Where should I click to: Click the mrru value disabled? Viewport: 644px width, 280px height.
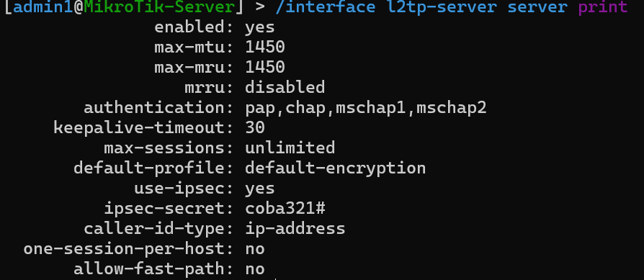pos(285,87)
